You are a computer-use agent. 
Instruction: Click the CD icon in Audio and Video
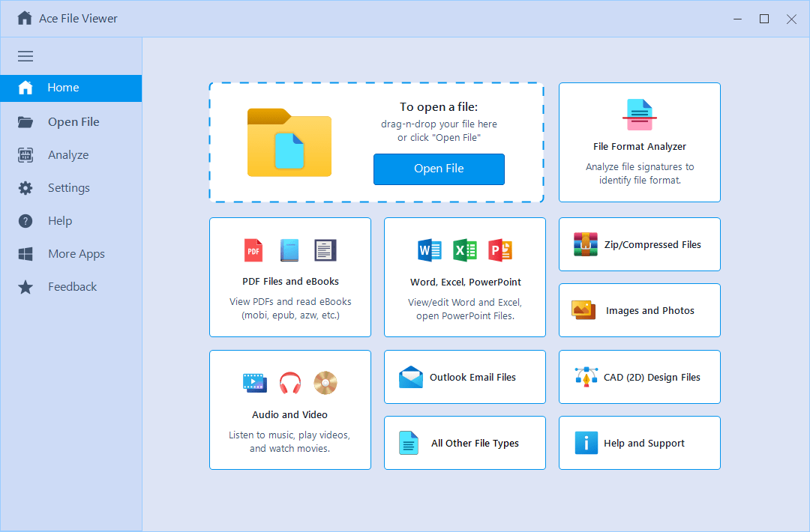[x=325, y=382]
